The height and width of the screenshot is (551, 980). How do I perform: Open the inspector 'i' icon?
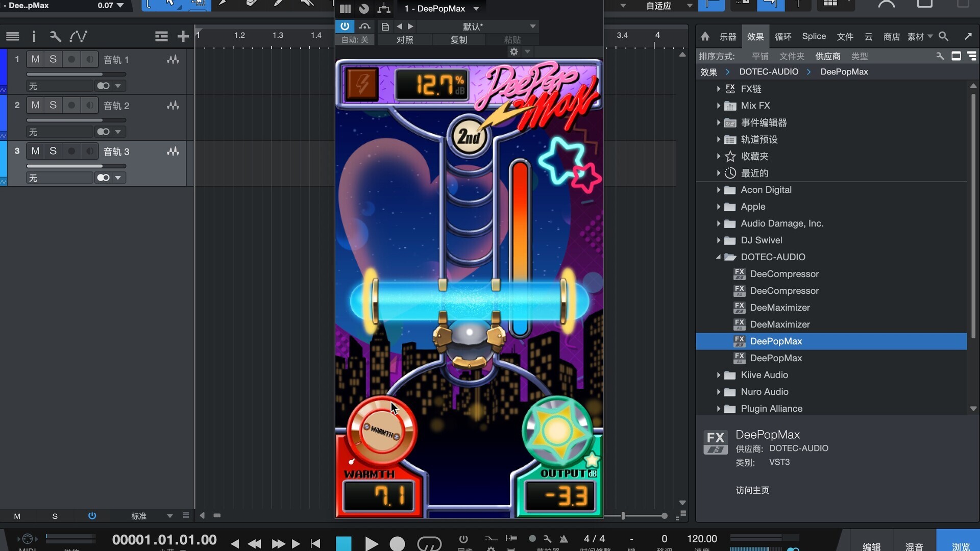[x=34, y=36]
